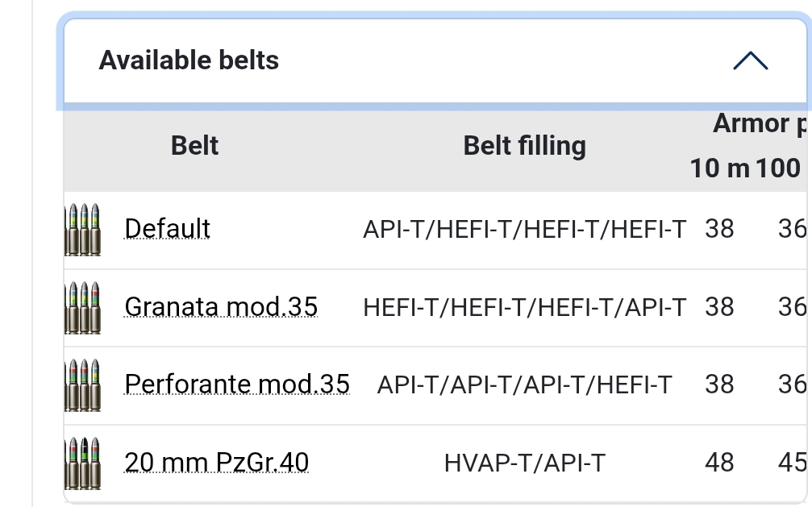Click the 38 penetration value in Default row

(x=719, y=229)
